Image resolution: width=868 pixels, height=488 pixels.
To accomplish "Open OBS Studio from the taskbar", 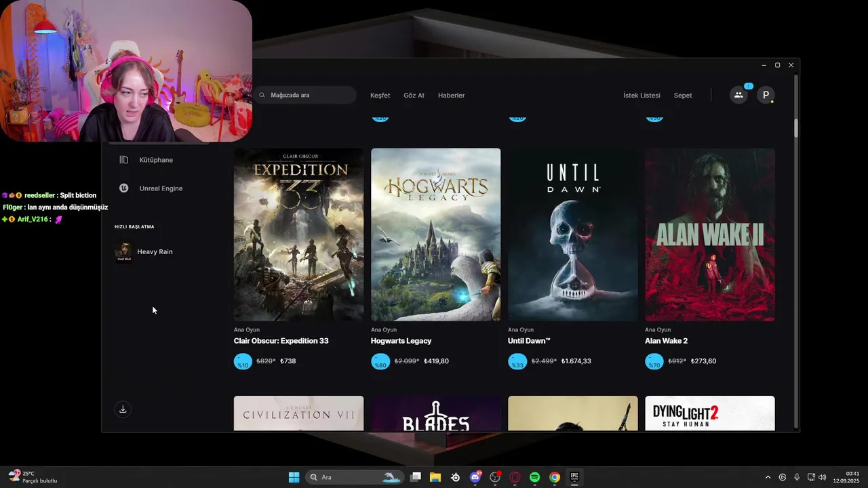I will point(495,477).
